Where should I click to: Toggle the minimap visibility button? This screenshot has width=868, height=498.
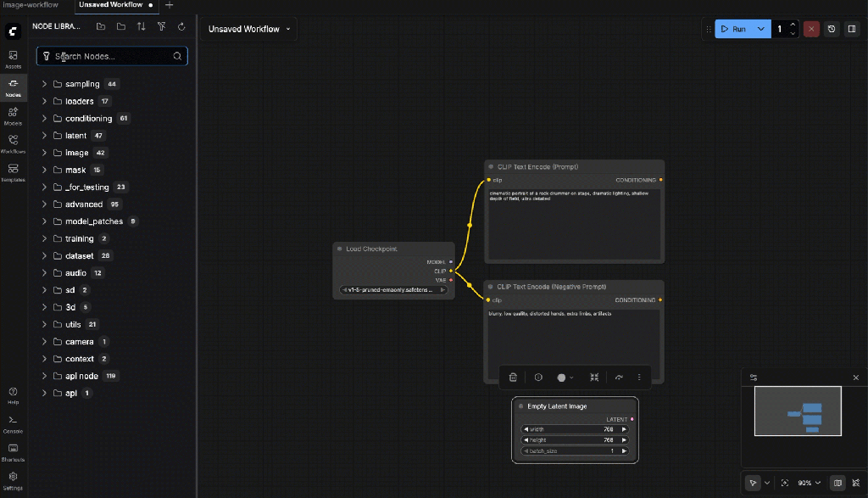pyautogui.click(x=837, y=483)
